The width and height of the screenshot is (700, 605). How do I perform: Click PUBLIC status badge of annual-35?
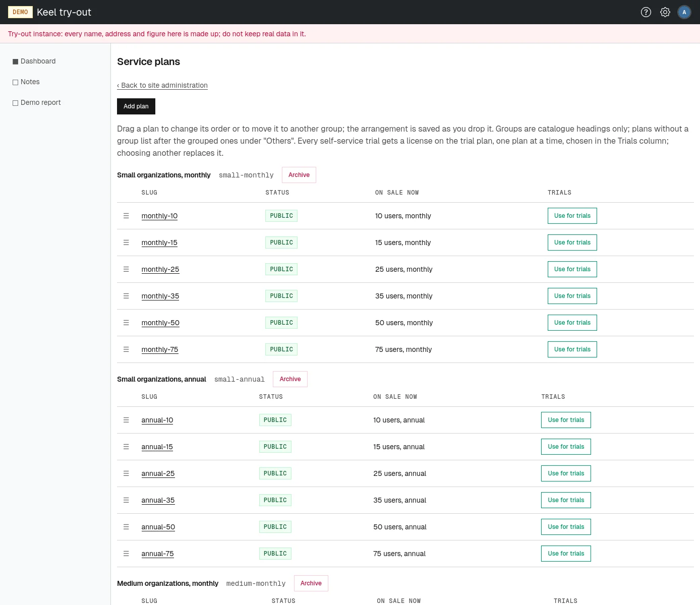pyautogui.click(x=275, y=500)
